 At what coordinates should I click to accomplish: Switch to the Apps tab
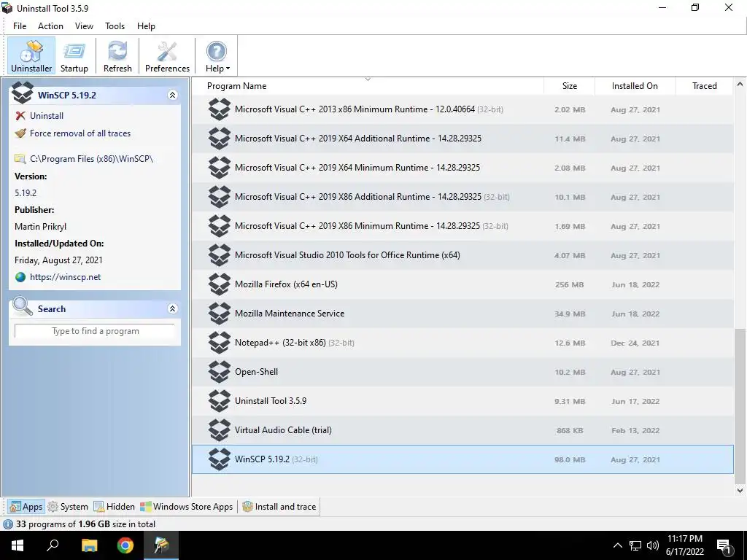pyautogui.click(x=26, y=507)
